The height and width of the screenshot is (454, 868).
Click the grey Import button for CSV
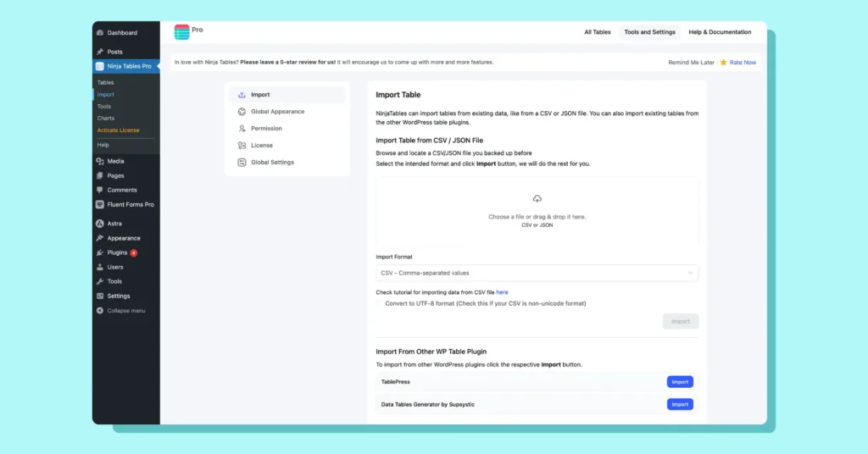pos(681,321)
